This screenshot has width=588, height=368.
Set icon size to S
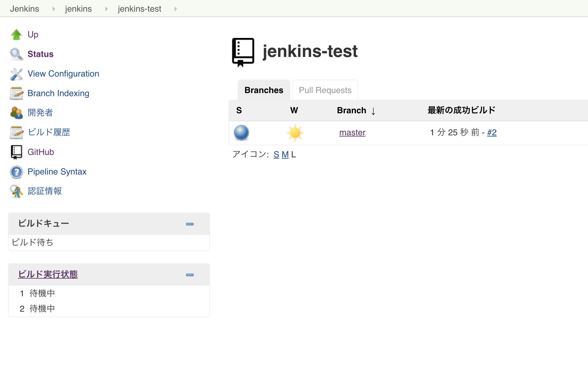tap(276, 155)
